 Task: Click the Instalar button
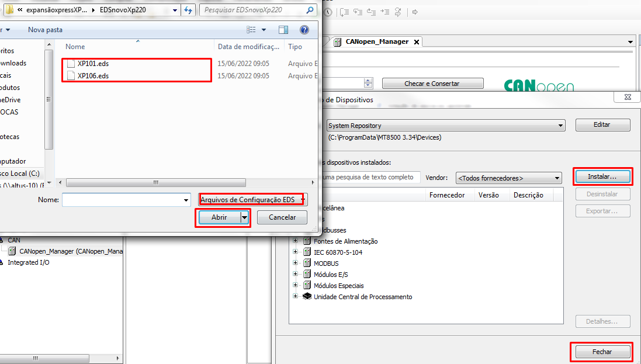click(x=602, y=176)
